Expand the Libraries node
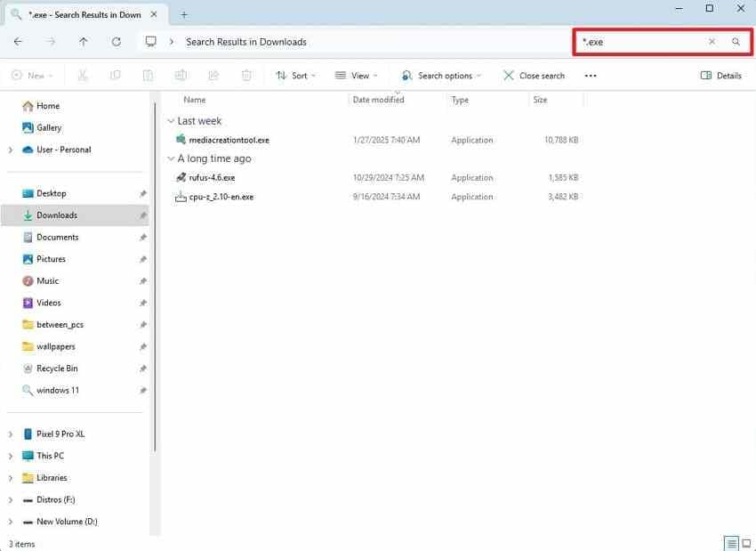The height and width of the screenshot is (551, 756). click(10, 478)
